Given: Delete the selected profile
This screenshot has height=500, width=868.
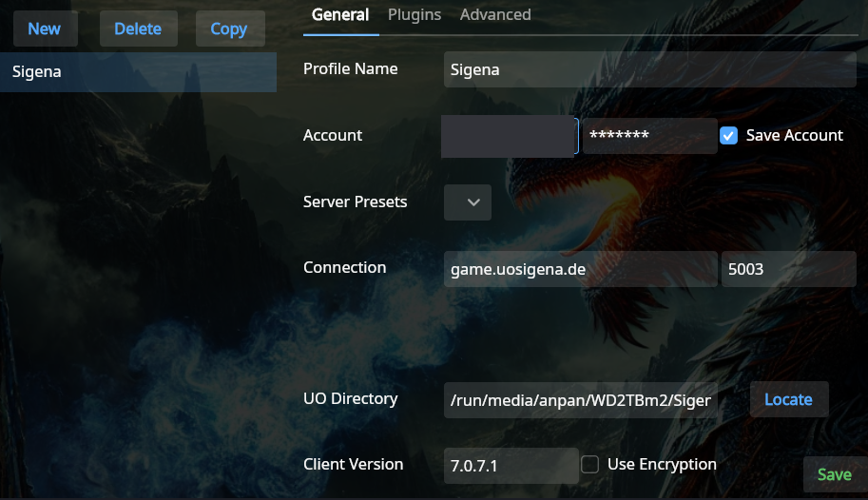Looking at the screenshot, I should [138, 29].
